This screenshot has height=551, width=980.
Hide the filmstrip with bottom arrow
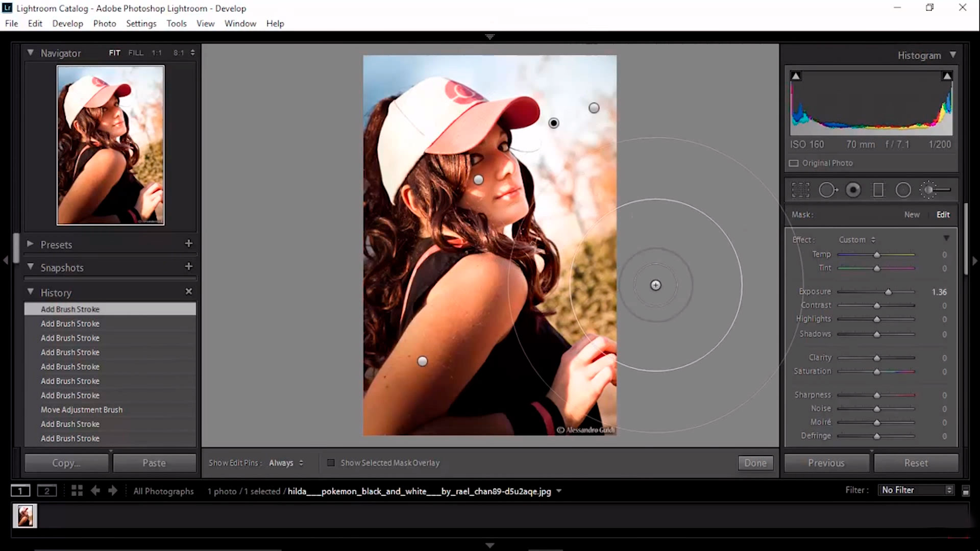pyautogui.click(x=490, y=545)
